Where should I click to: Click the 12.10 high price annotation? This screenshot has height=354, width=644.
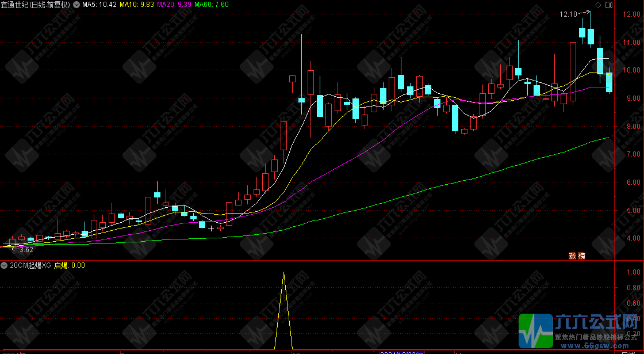[x=568, y=14]
